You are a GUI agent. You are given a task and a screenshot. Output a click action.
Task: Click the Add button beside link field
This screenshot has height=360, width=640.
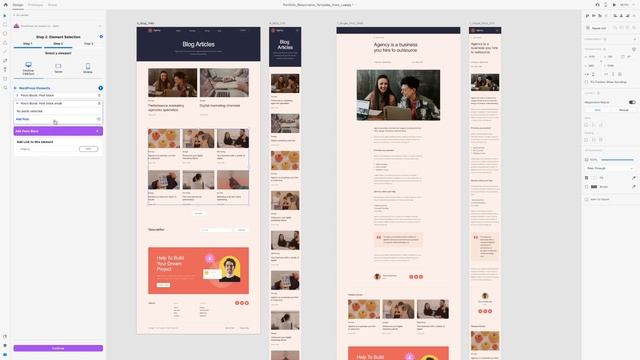tap(88, 149)
